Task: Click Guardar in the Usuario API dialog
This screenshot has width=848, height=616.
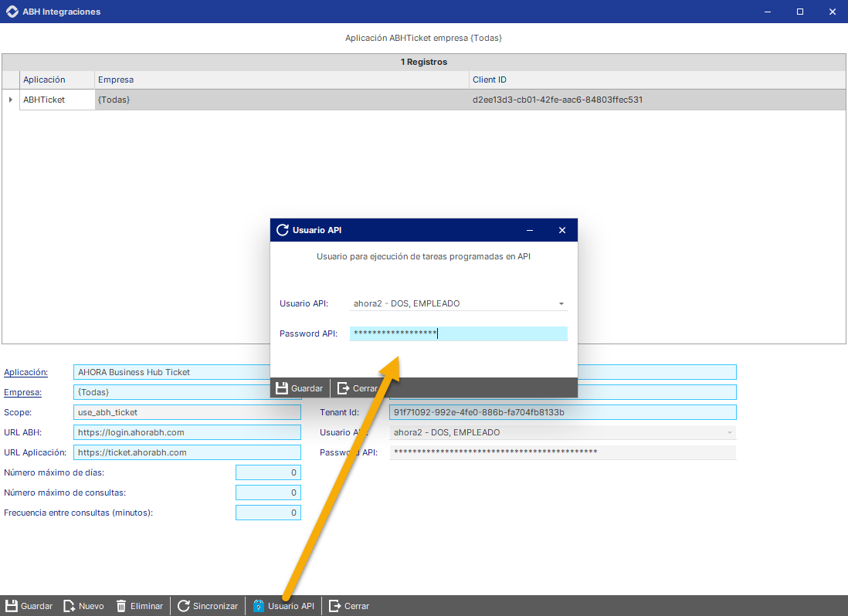Action: coord(300,388)
